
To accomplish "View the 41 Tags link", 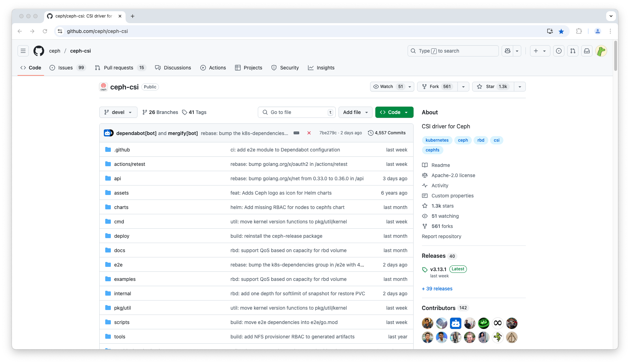I will (x=194, y=112).
